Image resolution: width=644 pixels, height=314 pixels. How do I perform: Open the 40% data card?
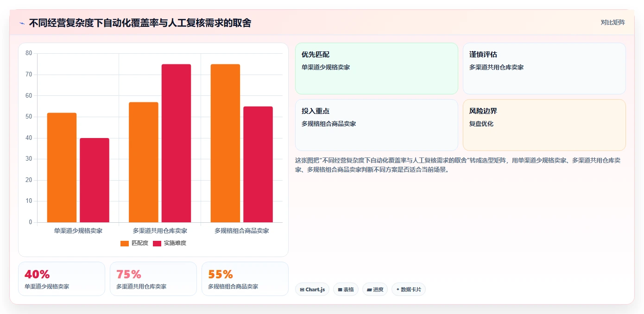click(x=62, y=279)
